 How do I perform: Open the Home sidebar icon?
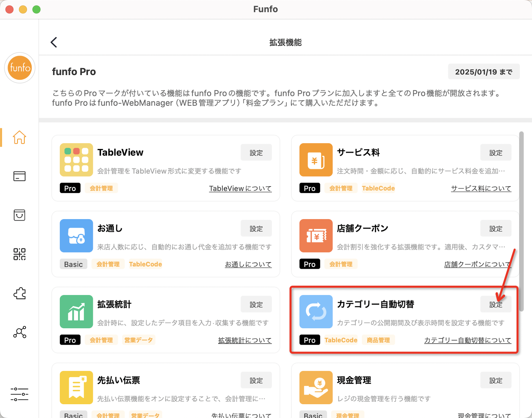19,137
